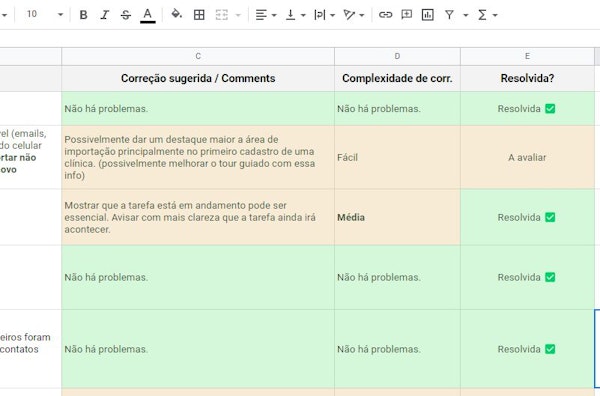Screen dimensions: 600x396
Task: Click the text rotation icon
Action: [349, 15]
